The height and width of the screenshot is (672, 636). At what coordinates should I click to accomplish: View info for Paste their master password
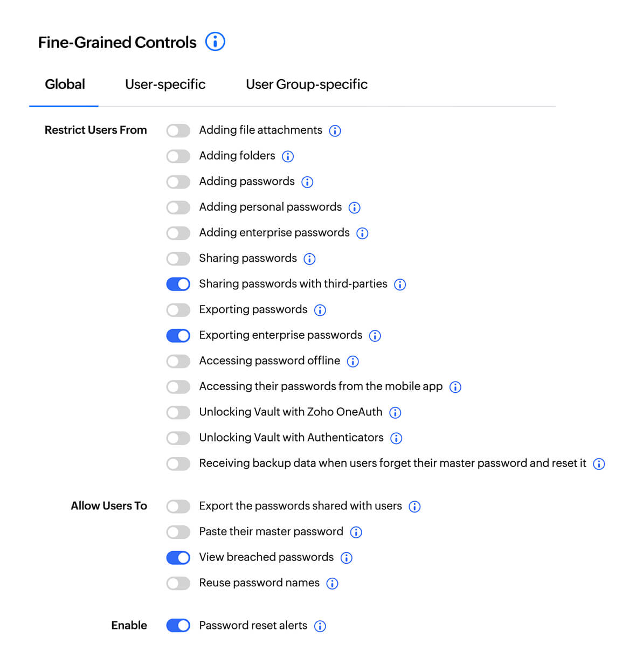pos(356,532)
